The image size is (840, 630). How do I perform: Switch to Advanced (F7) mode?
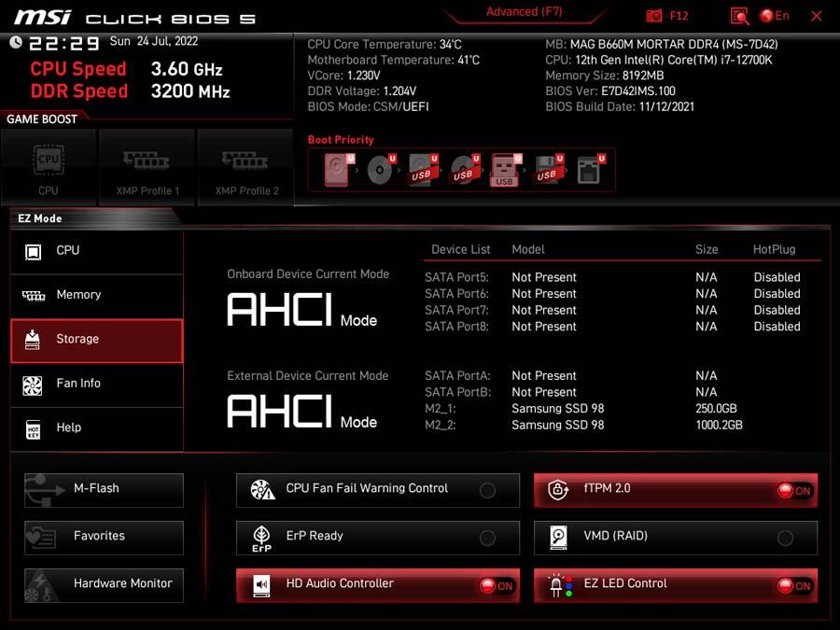coord(524,12)
